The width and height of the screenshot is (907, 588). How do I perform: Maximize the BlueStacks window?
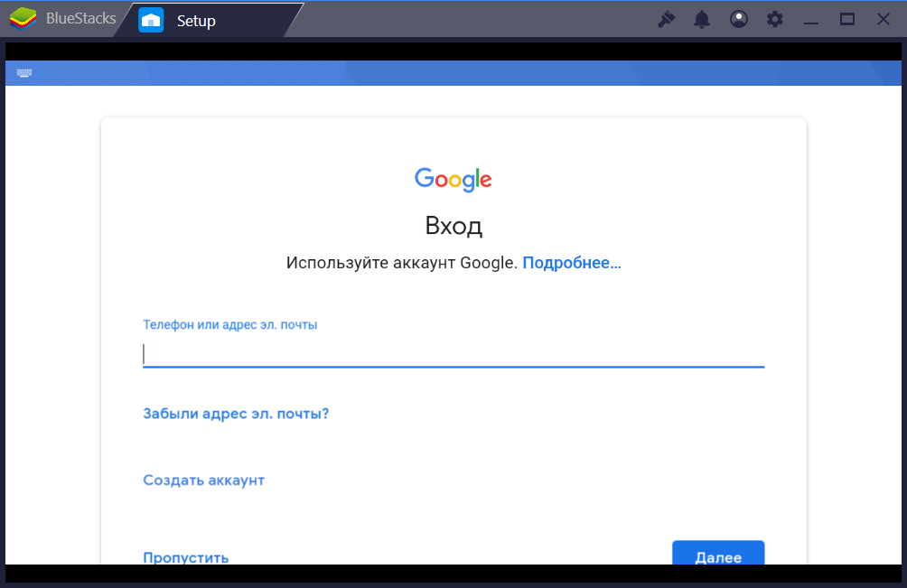847,19
